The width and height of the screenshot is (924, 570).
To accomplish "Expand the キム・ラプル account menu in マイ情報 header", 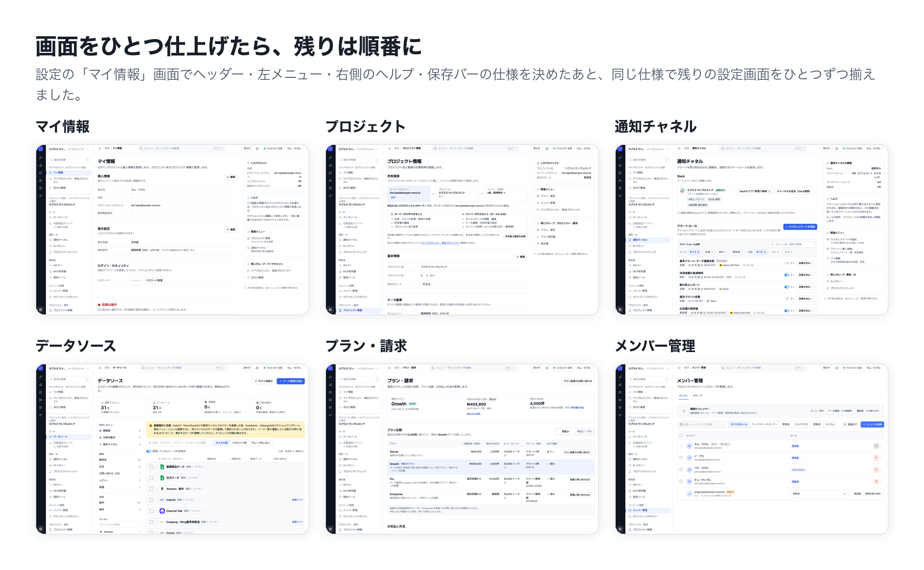I will click(x=295, y=148).
